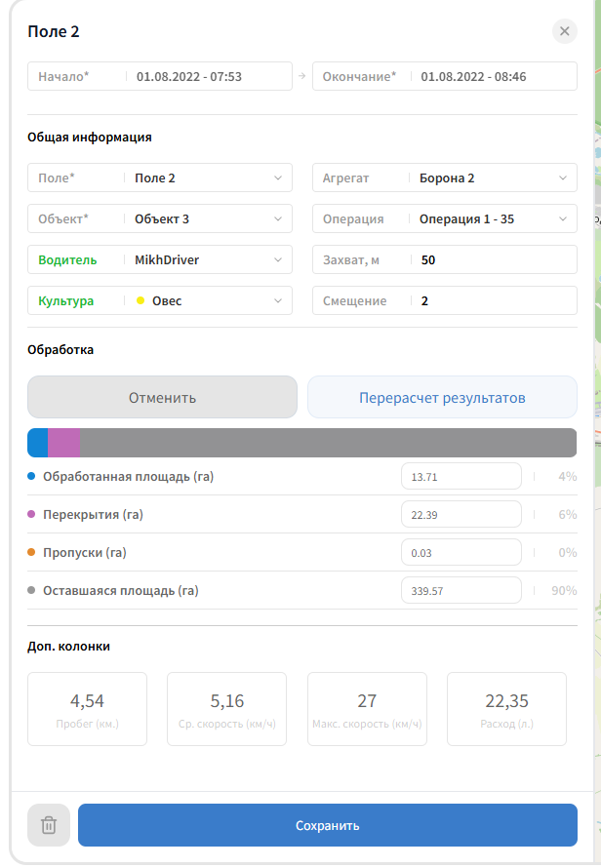Image resolution: width=601 pixels, height=868 pixels.
Task: Click the Ср. скорость 5,16 card
Action: click(x=227, y=709)
